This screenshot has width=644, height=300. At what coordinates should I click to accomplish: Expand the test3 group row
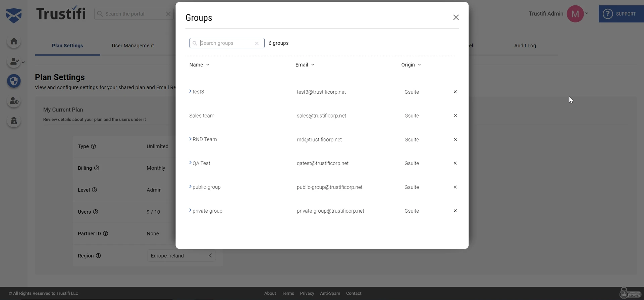pyautogui.click(x=190, y=91)
